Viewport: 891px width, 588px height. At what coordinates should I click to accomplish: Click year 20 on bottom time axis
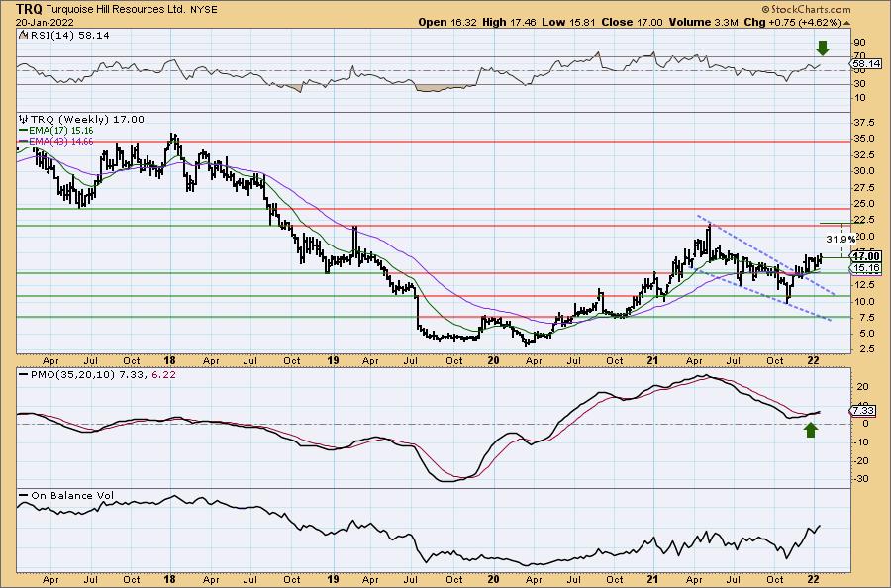pyautogui.click(x=493, y=579)
